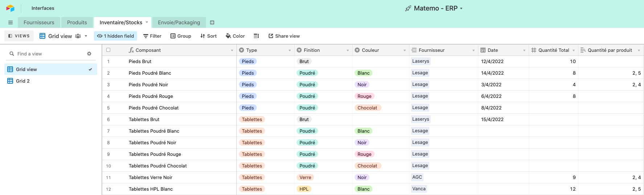Expand the Type column menu arrow
Image resolution: width=644 pixels, height=195 pixels.
click(x=290, y=50)
